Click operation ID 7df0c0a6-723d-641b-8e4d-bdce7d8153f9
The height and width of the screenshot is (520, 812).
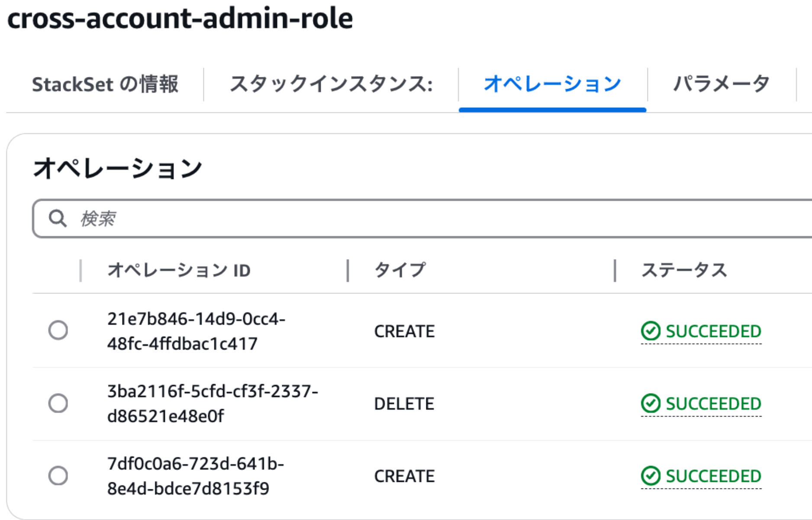click(x=196, y=476)
